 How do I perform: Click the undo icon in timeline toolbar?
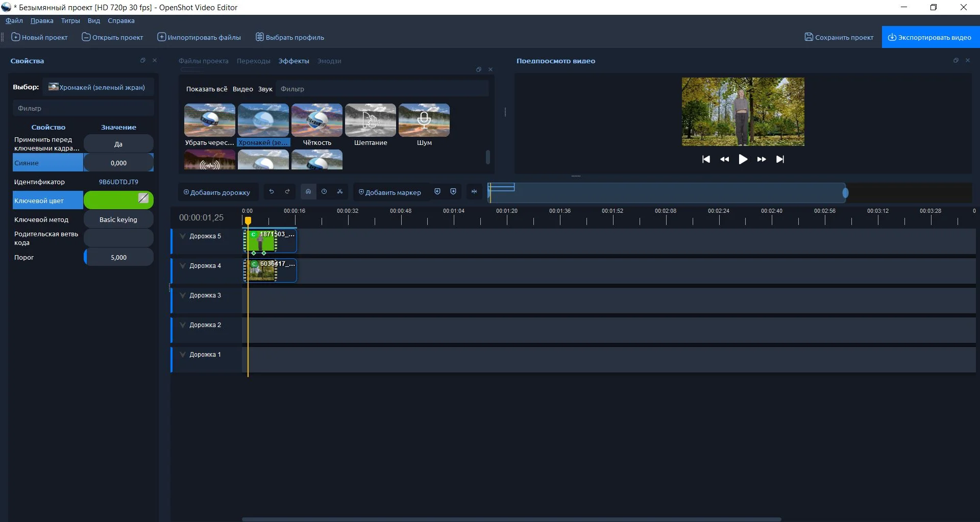(272, 192)
